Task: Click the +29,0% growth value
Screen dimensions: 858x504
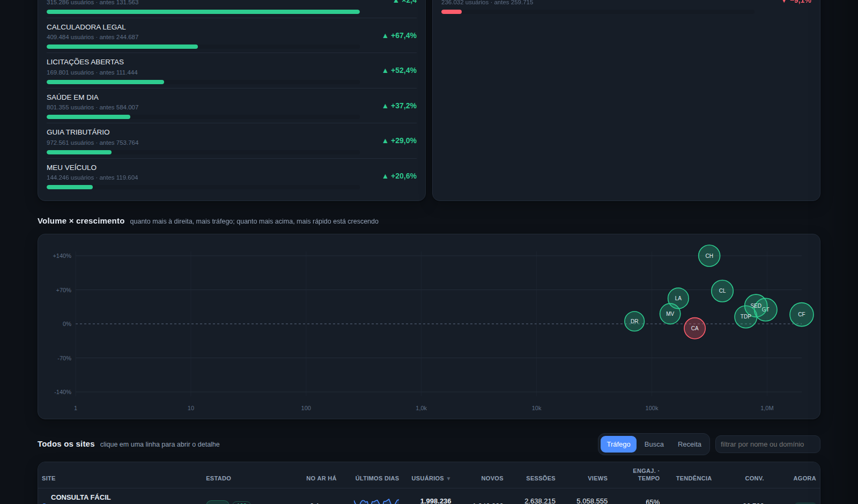Action: 400,140
